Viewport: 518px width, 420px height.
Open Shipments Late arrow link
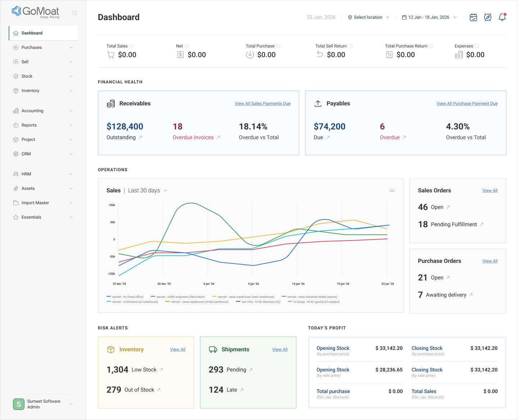tap(242, 390)
